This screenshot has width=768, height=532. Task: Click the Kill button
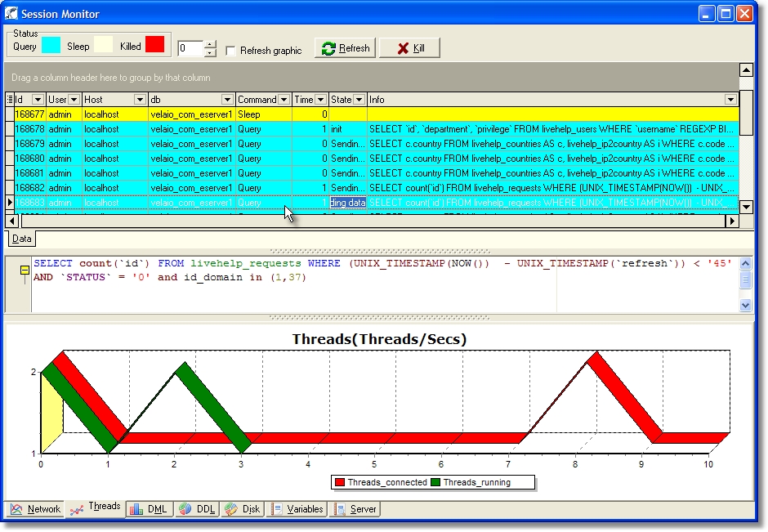coord(410,48)
